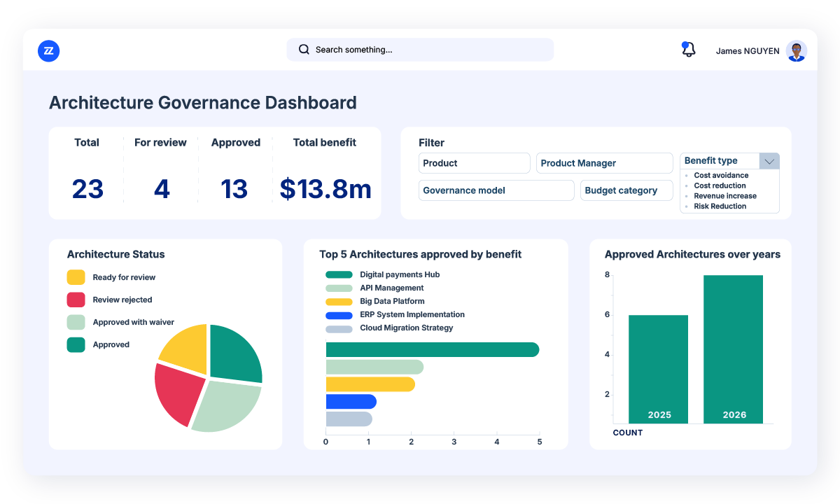Open the Governance model filter
The width and height of the screenshot is (840, 504).
(496, 190)
